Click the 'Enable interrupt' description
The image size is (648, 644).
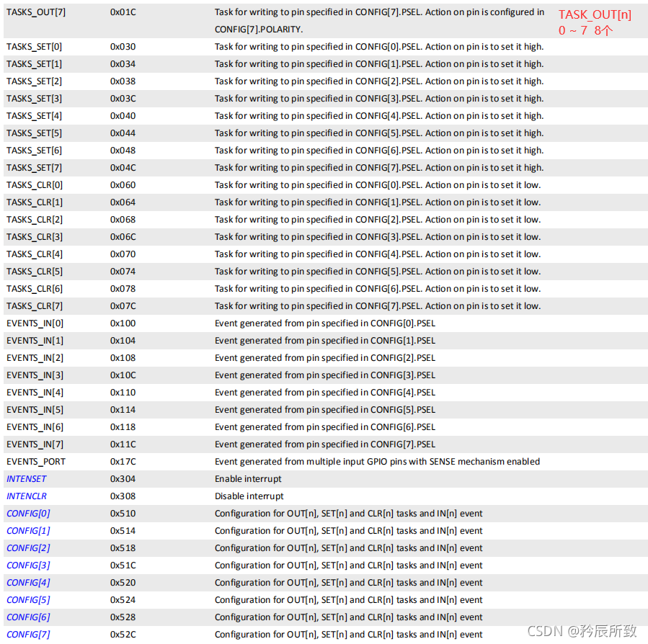[248, 479]
